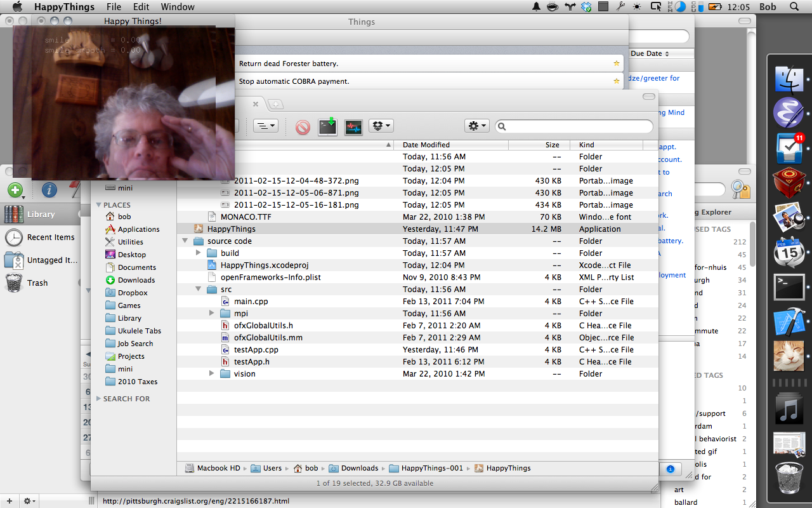Open the Dropbox toolbar dropdown
Image resolution: width=812 pixels, height=508 pixels.
382,126
